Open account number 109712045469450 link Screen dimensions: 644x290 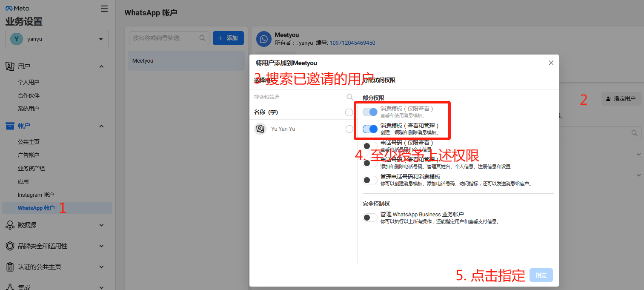(352, 43)
